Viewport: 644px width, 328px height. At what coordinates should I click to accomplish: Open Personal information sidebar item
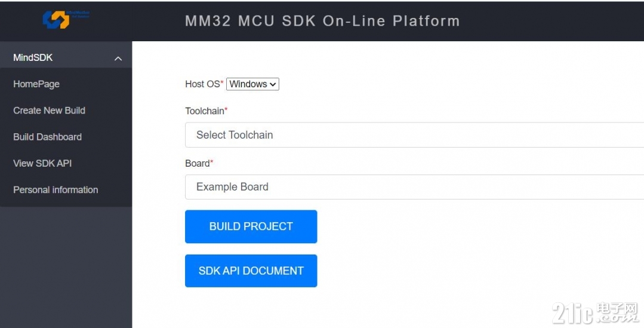tap(56, 190)
